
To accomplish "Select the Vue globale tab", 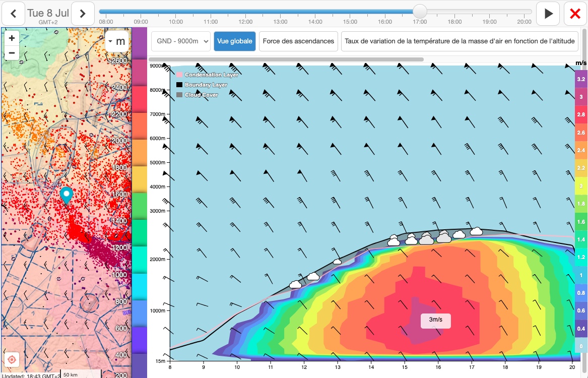I will point(234,41).
